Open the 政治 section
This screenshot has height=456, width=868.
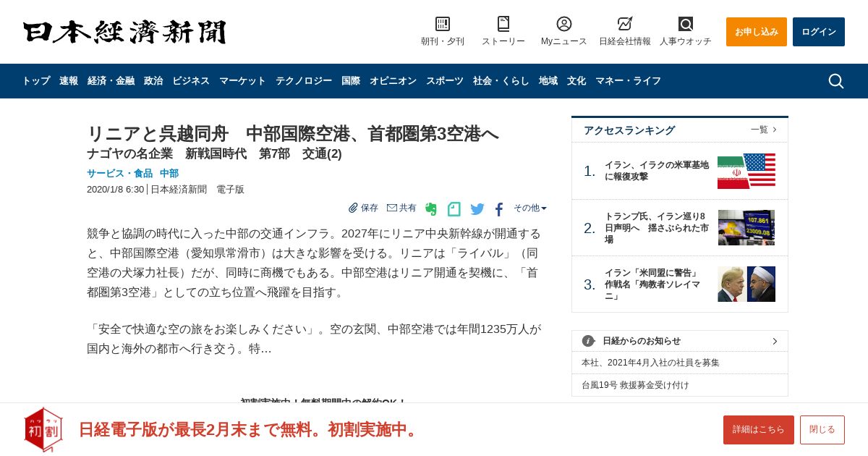(153, 81)
